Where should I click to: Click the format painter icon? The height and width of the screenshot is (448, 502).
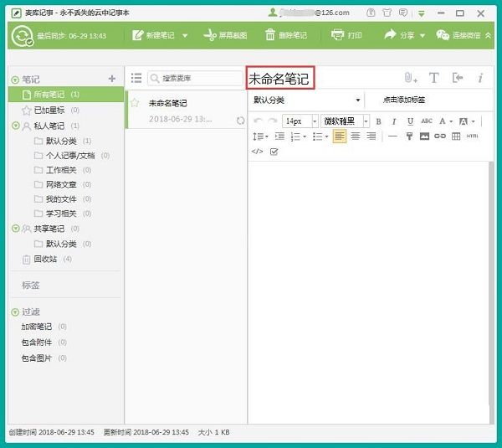tap(409, 136)
